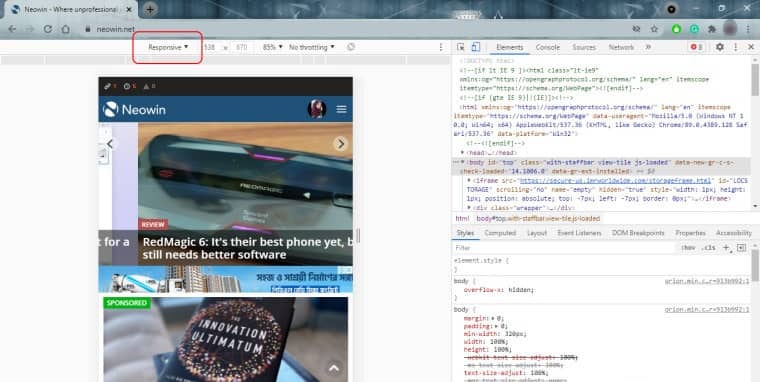Switch to the Console tab
This screenshot has height=382, width=760.
tap(548, 47)
